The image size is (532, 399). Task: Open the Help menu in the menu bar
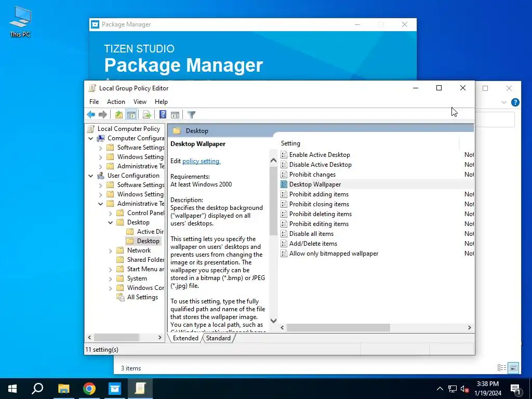pyautogui.click(x=161, y=102)
